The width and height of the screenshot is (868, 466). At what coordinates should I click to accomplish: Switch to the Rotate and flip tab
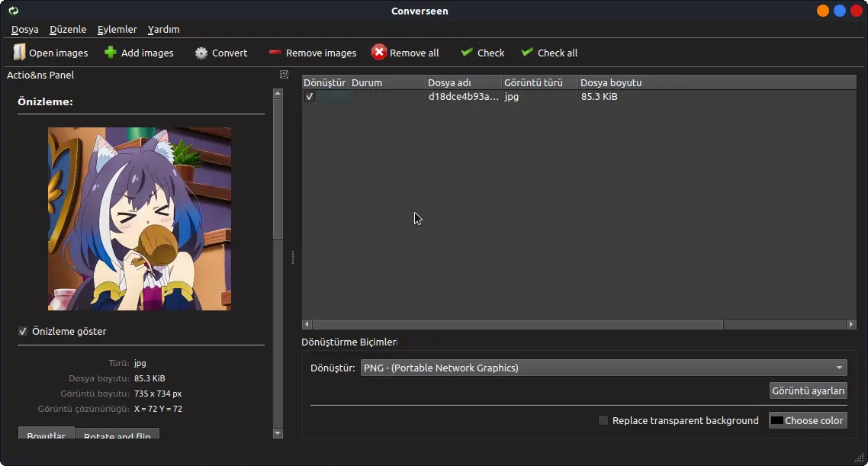pyautogui.click(x=117, y=435)
